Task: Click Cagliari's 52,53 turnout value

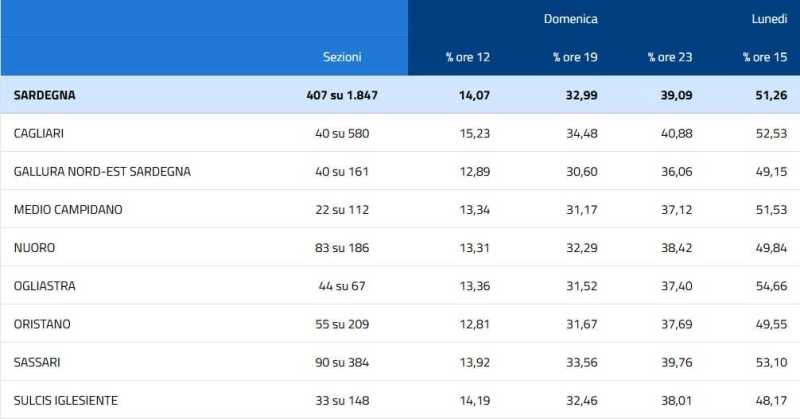Action: click(x=765, y=133)
